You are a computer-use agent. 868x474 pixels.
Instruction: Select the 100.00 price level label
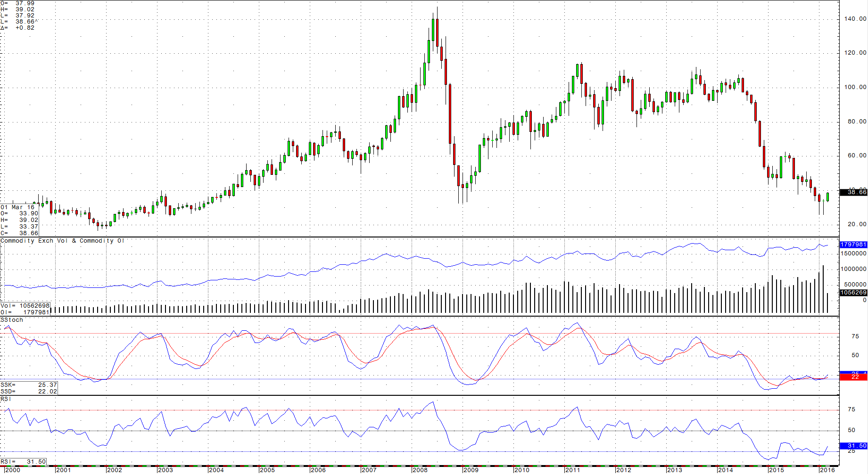point(855,87)
